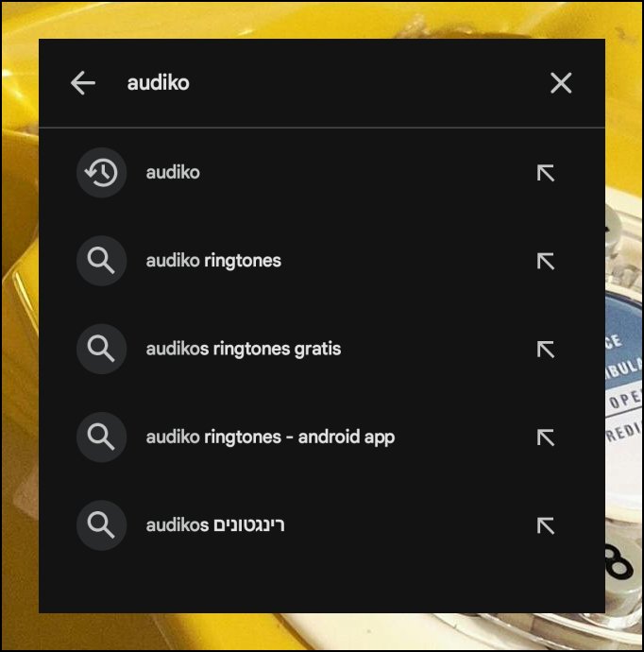Click magnifier icon beside 'audikos ringtones gratis'

(101, 349)
